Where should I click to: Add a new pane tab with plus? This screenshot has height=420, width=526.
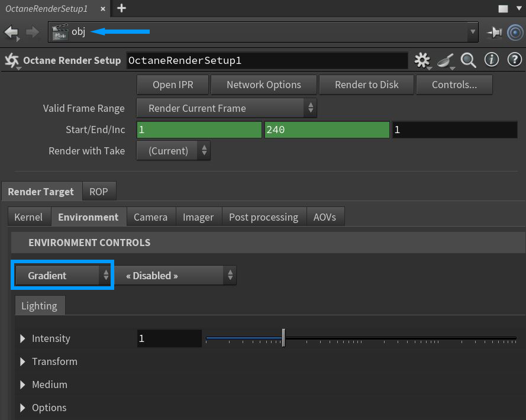tap(121, 8)
